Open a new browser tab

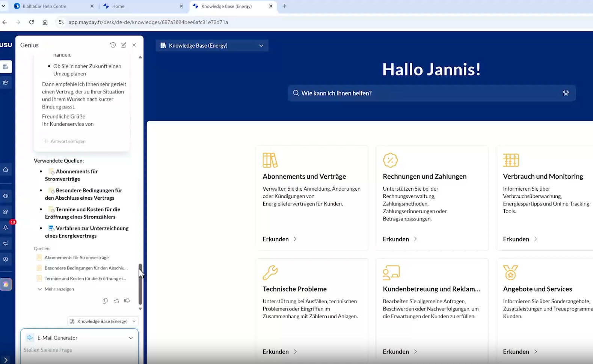point(284,6)
